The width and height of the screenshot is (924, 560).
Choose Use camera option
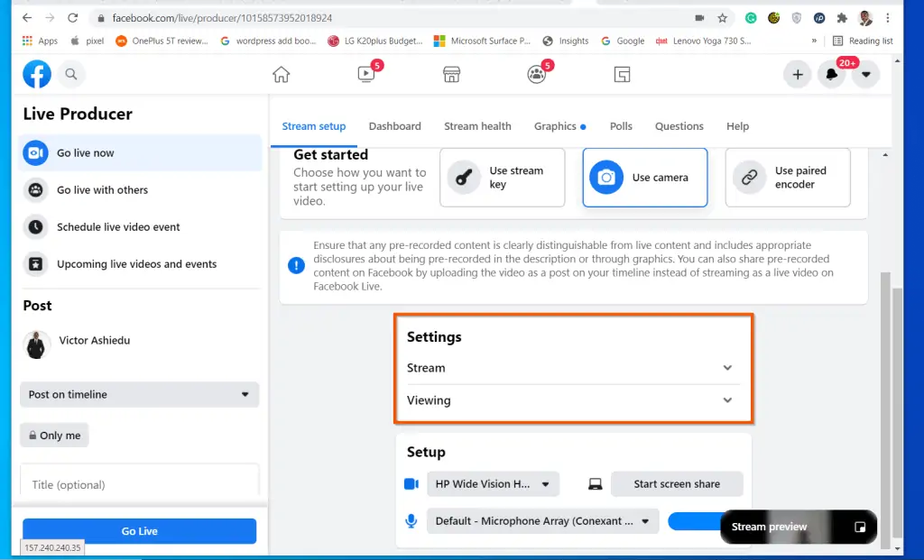pyautogui.click(x=644, y=178)
